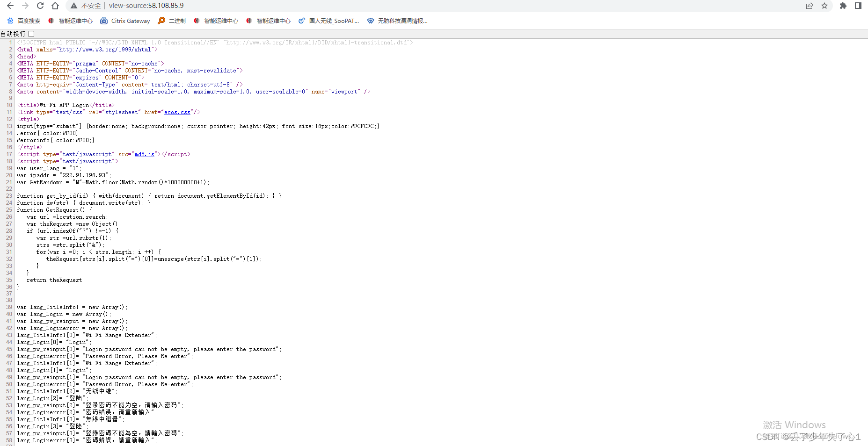Viewport: 868px width, 446px height.
Task: Click the var user_lang line
Action: click(x=49, y=168)
